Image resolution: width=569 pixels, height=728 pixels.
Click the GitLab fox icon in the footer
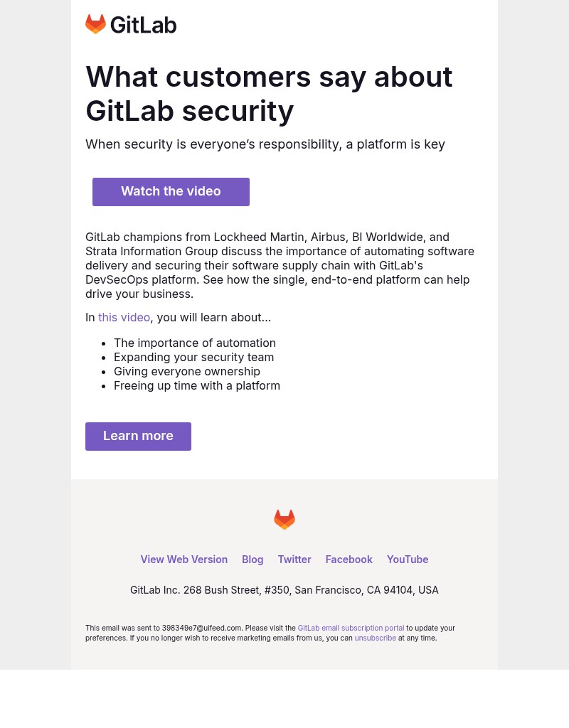point(284,520)
